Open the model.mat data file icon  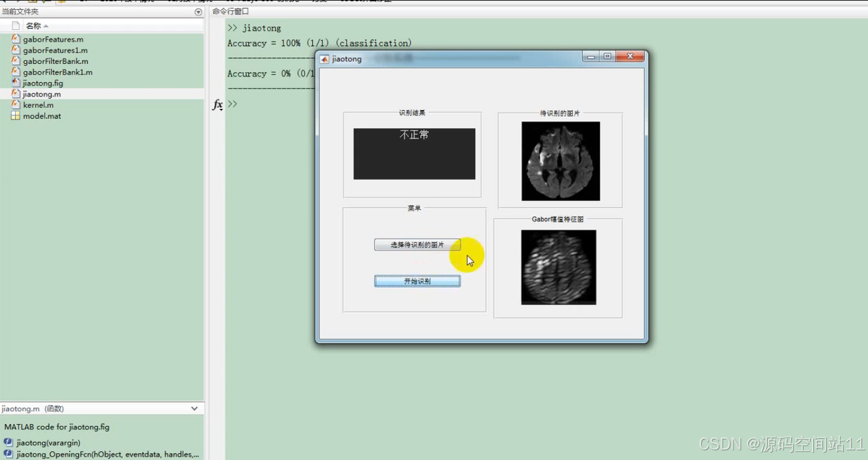pyautogui.click(x=15, y=116)
